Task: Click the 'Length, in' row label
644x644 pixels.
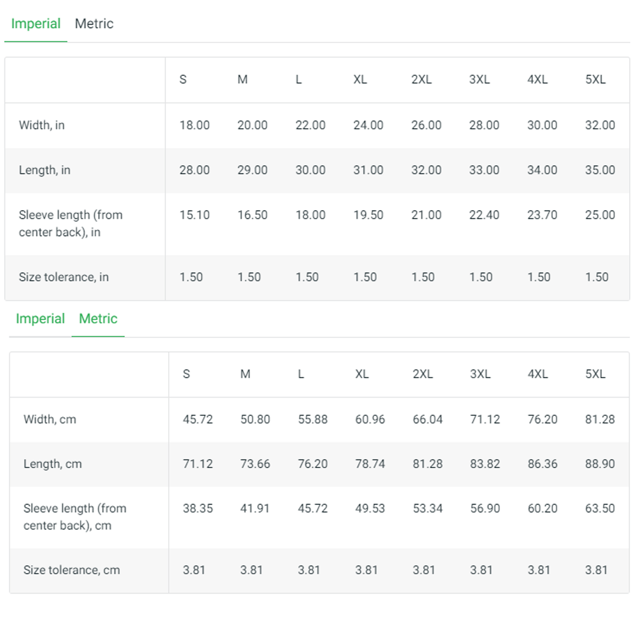Action: (x=45, y=170)
